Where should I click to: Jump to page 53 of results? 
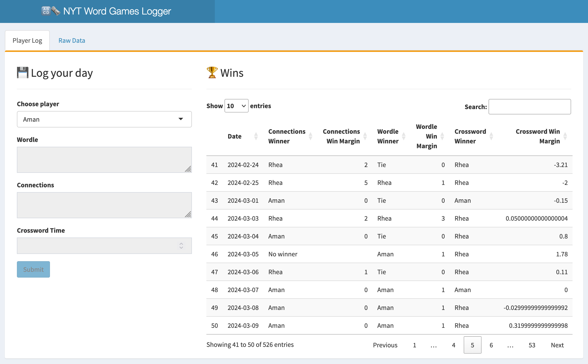(532, 345)
